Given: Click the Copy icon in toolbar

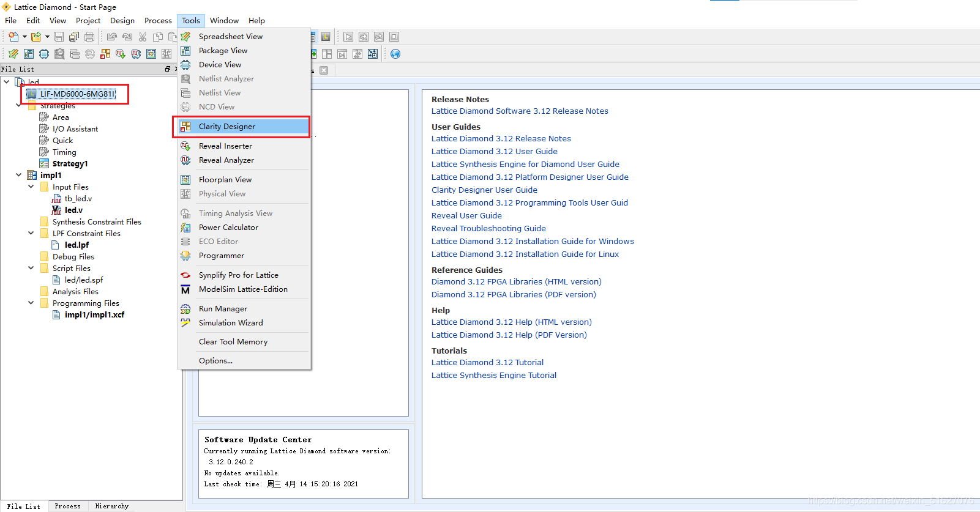Looking at the screenshot, I should (158, 37).
